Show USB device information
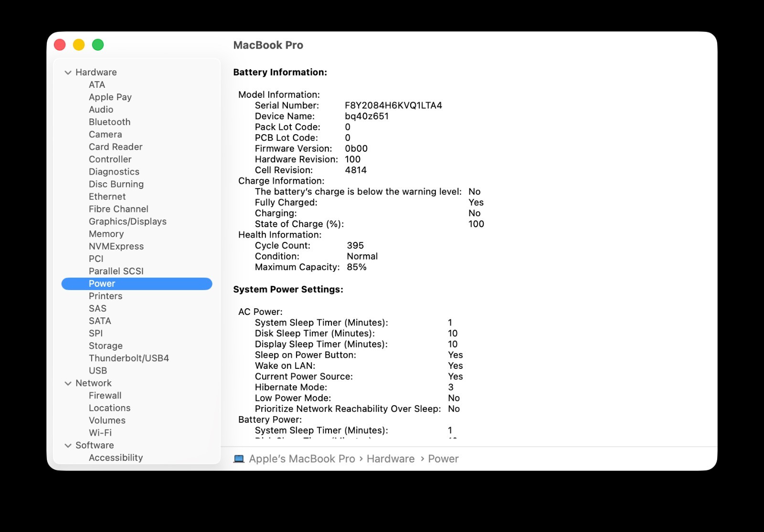The width and height of the screenshot is (764, 532). (x=98, y=370)
